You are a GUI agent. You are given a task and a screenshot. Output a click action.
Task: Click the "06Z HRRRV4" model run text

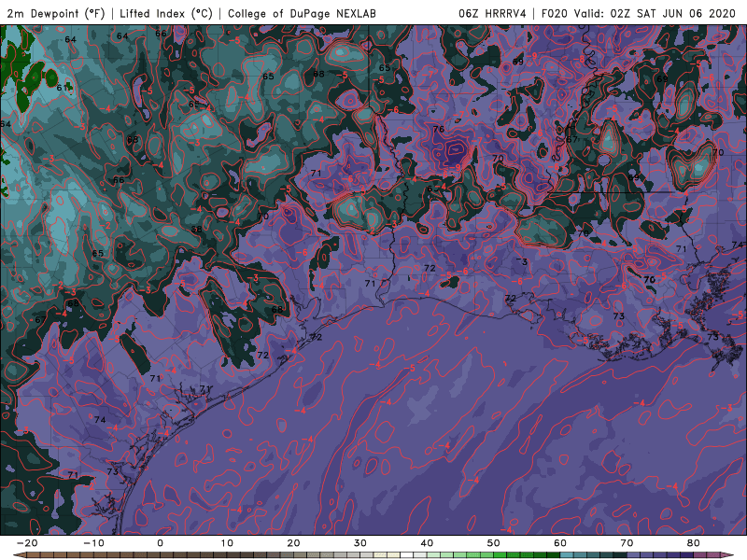click(492, 13)
